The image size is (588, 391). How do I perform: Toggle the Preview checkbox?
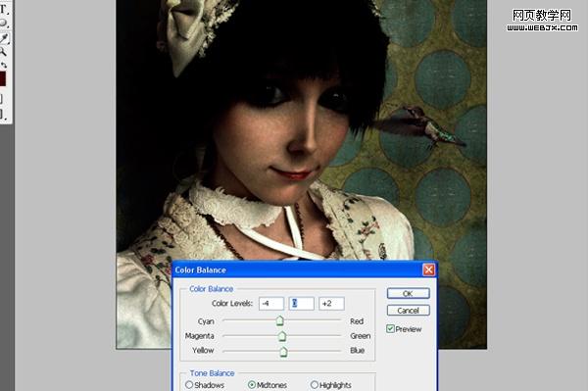(x=390, y=328)
